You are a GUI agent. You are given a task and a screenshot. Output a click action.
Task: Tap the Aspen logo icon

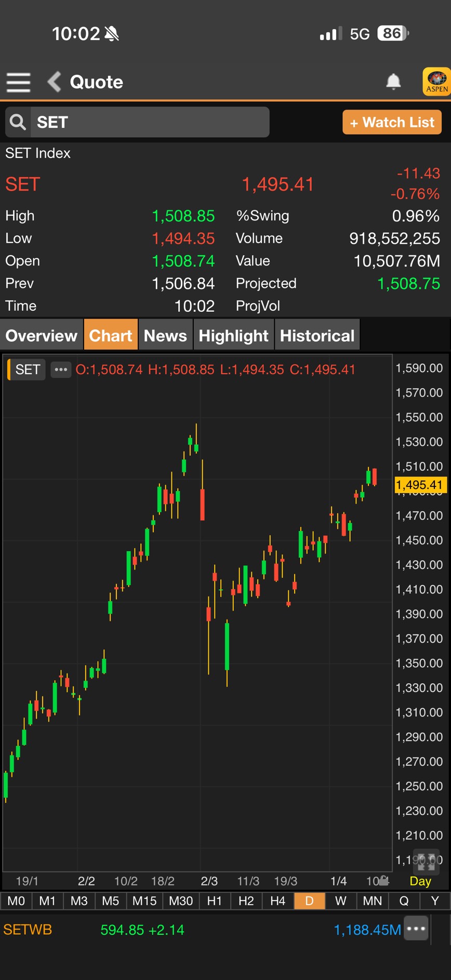436,82
